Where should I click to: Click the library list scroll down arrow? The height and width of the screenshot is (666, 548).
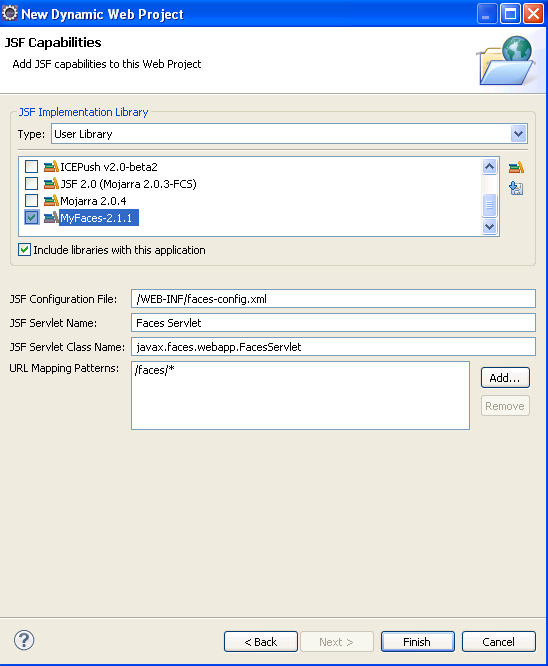click(x=489, y=226)
